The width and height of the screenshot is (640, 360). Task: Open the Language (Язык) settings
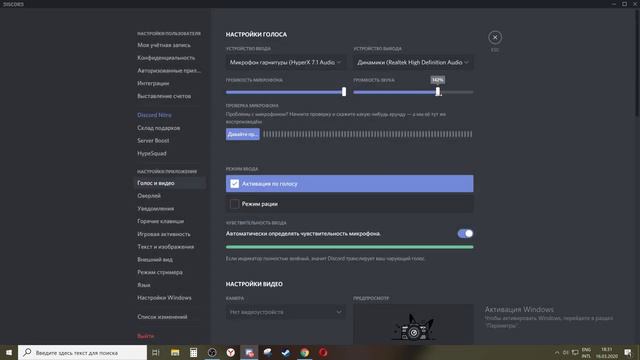click(144, 285)
